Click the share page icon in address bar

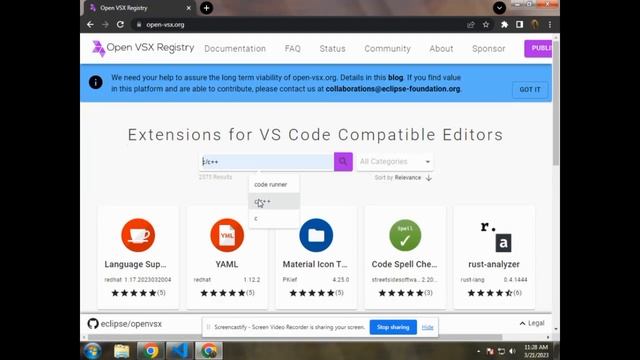point(471,24)
